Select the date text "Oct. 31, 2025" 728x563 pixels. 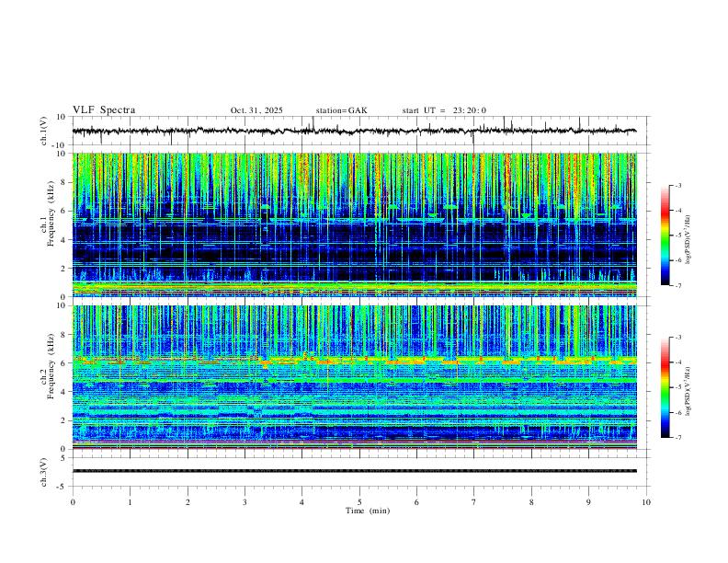[256, 110]
